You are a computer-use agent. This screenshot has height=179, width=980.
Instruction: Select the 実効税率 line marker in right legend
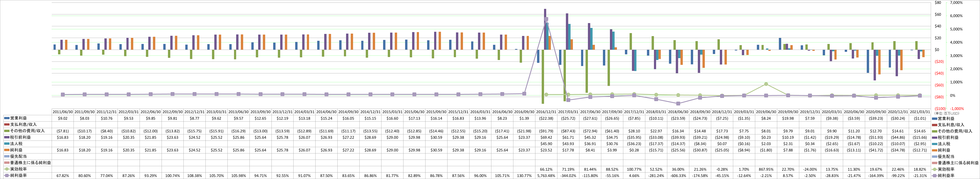click(935, 169)
